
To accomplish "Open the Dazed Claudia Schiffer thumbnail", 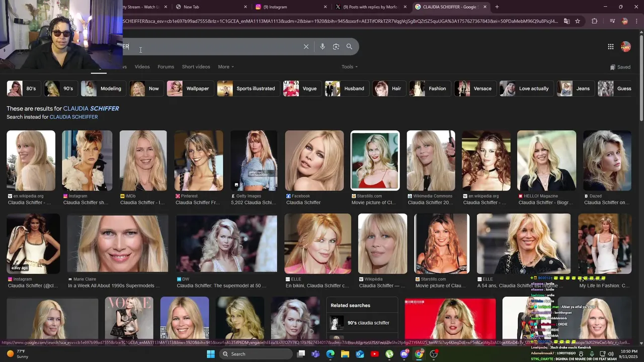I will pyautogui.click(x=607, y=160).
